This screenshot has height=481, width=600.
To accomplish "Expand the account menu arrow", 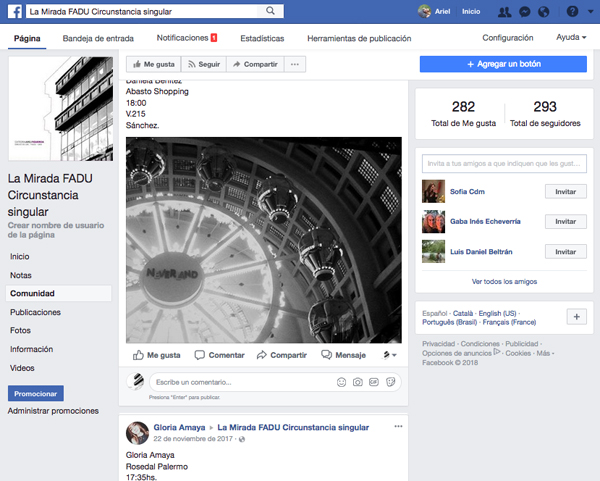I will pos(590,12).
